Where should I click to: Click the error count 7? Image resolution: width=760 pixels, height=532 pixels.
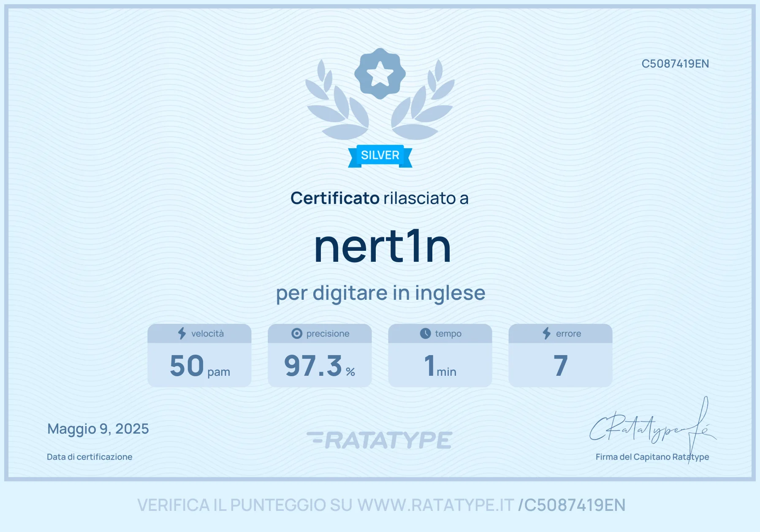tap(560, 366)
